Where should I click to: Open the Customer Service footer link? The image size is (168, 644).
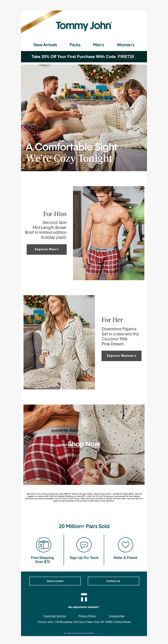coord(55,616)
